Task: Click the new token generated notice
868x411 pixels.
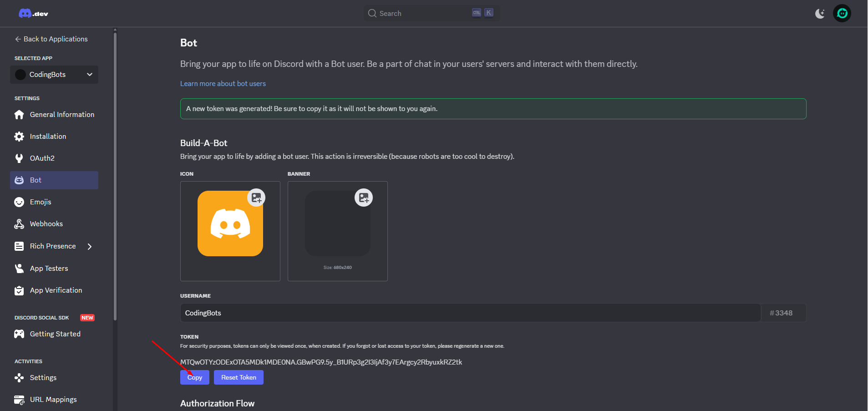Action: point(493,109)
